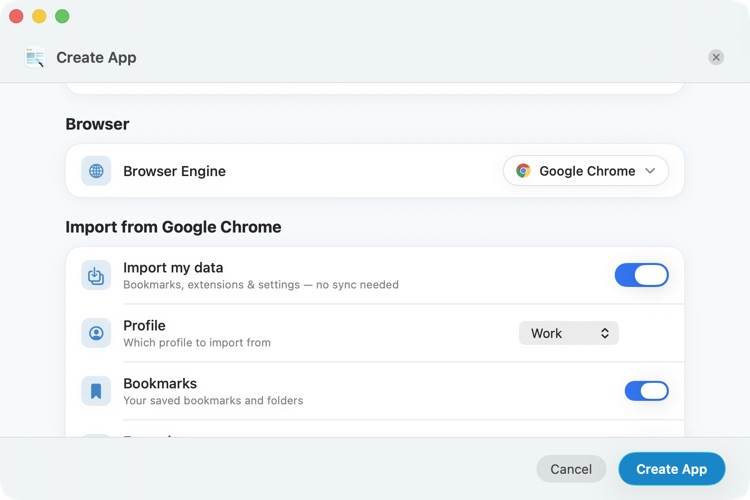
Task: Click the Import from Google Chrome heading
Action: coord(173,227)
